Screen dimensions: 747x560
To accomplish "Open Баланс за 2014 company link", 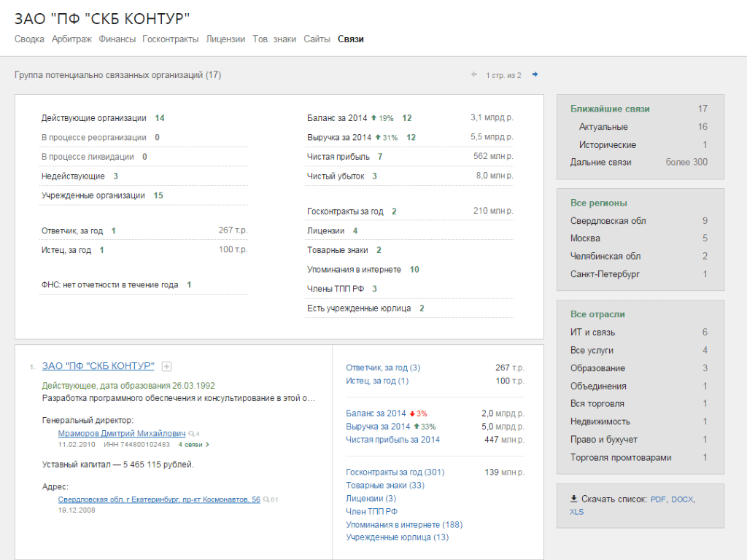I will coord(376,414).
